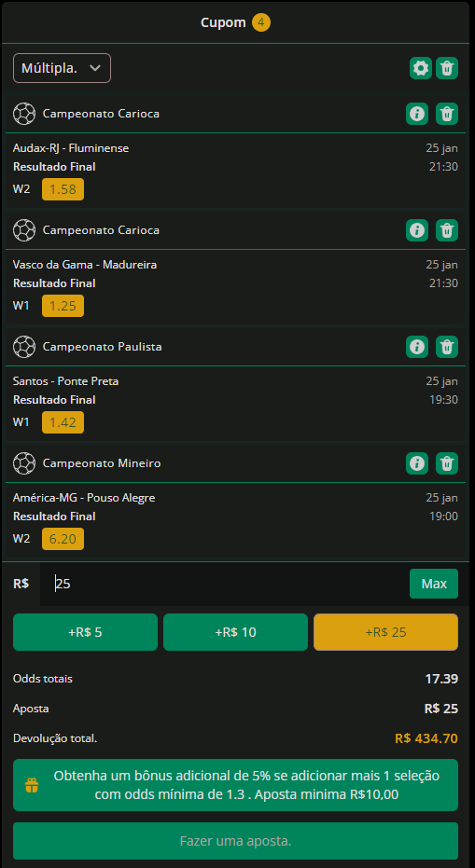Add R$ 25 to the stake
The width and height of the screenshot is (475, 868).
[x=385, y=631]
